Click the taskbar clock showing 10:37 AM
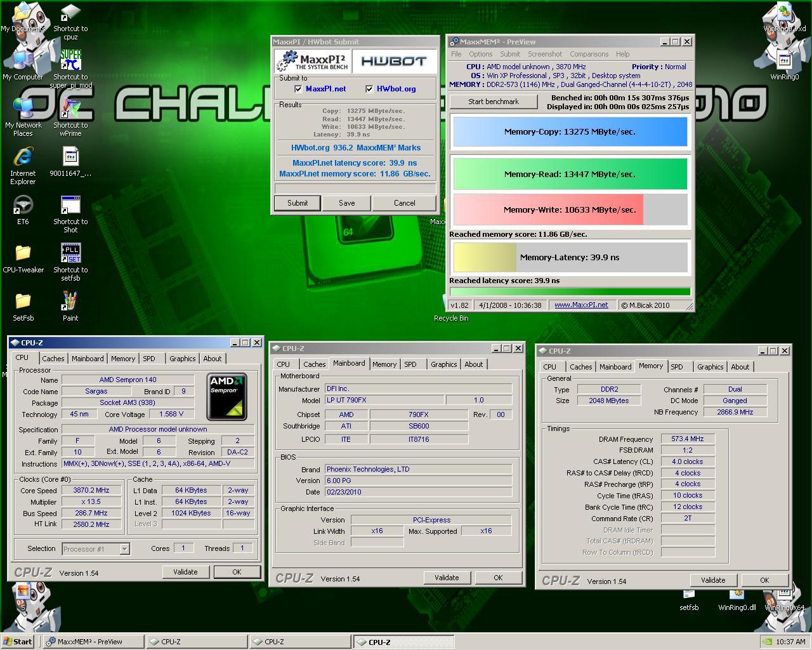812x650 pixels. 790,642
